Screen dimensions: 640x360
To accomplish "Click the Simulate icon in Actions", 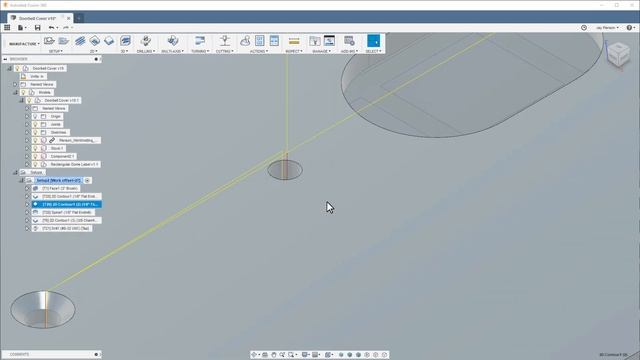I will (245, 40).
